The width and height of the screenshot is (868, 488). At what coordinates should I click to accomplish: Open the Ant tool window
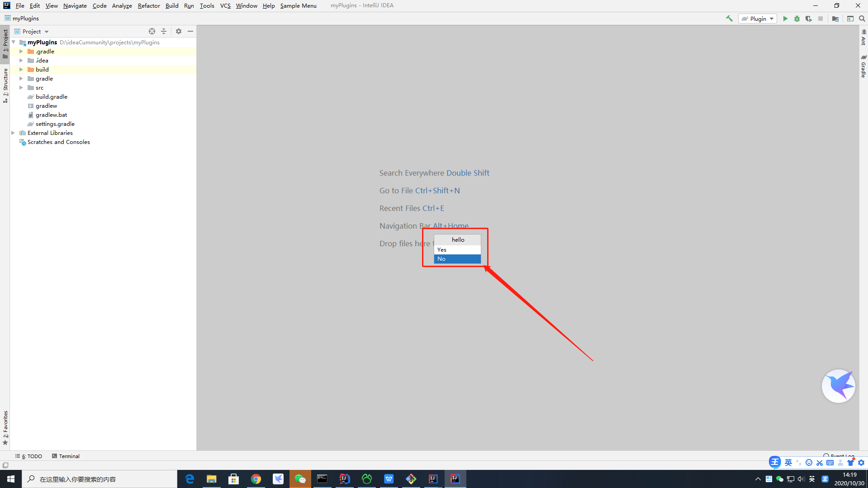863,38
